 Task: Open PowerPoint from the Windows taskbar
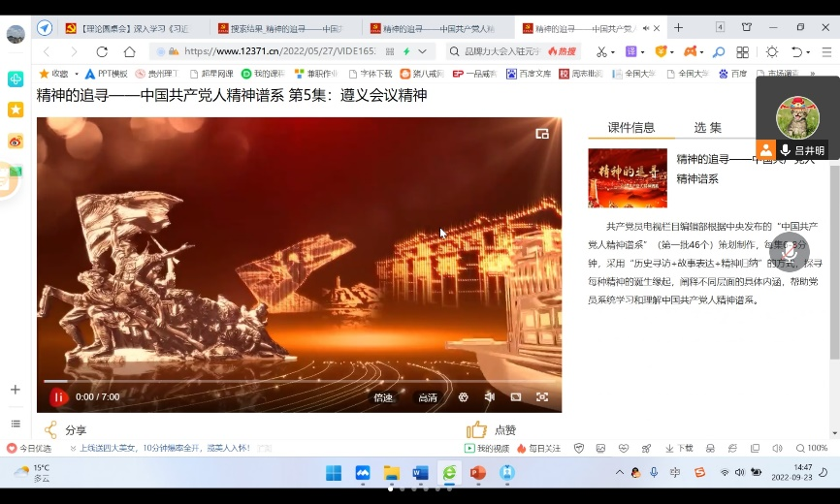477,473
